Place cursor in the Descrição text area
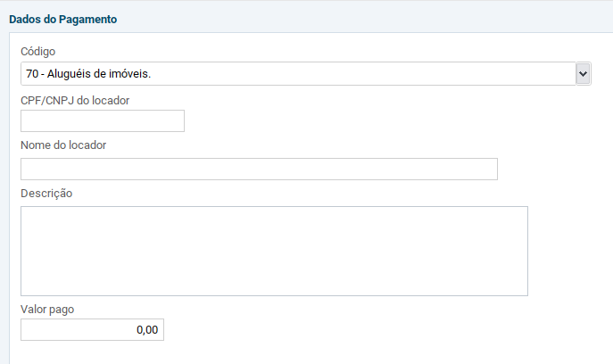This screenshot has width=613, height=364. [274, 251]
